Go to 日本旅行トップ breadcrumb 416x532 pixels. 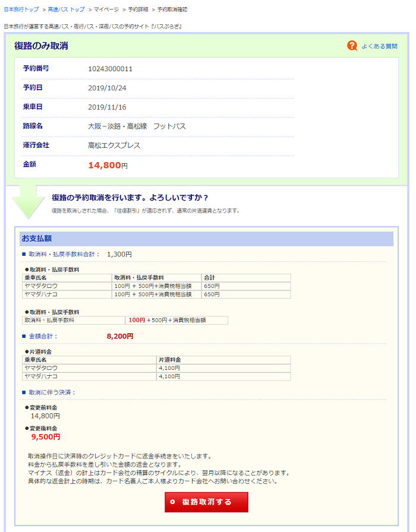tap(21, 10)
